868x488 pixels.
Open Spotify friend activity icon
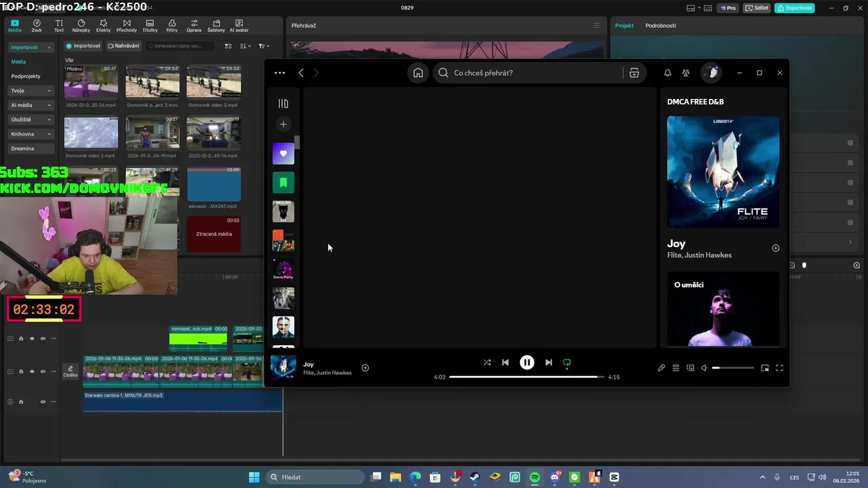pyautogui.click(x=686, y=73)
